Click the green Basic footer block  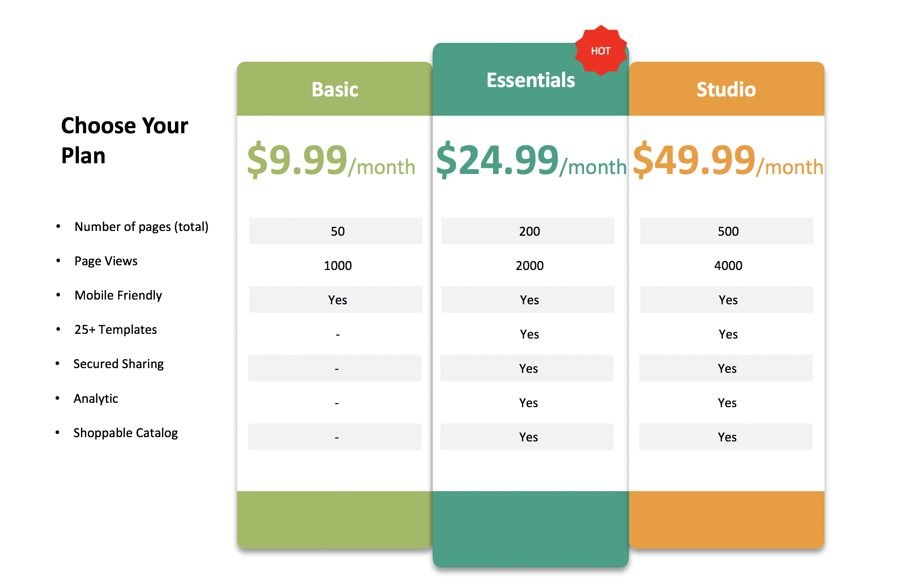click(334, 519)
